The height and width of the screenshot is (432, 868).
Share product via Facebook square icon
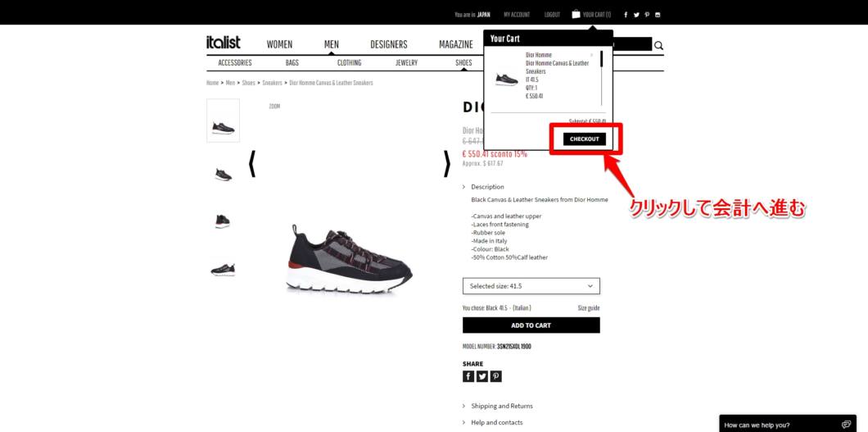tap(468, 376)
